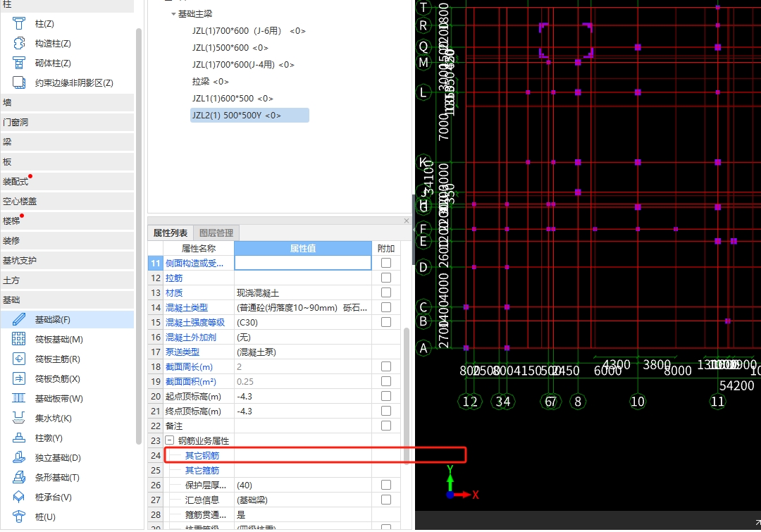This screenshot has width=761, height=532.
Task: Click the 泵送类型 property name
Action: (182, 352)
